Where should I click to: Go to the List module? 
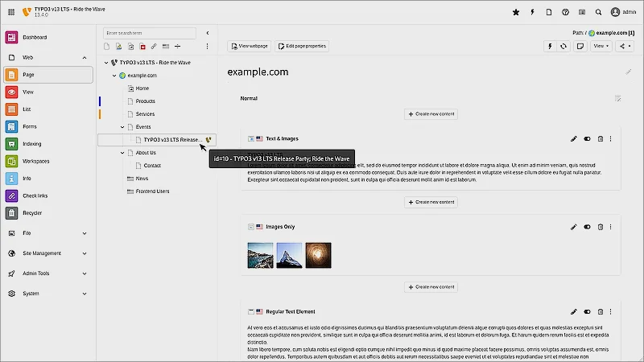27,109
